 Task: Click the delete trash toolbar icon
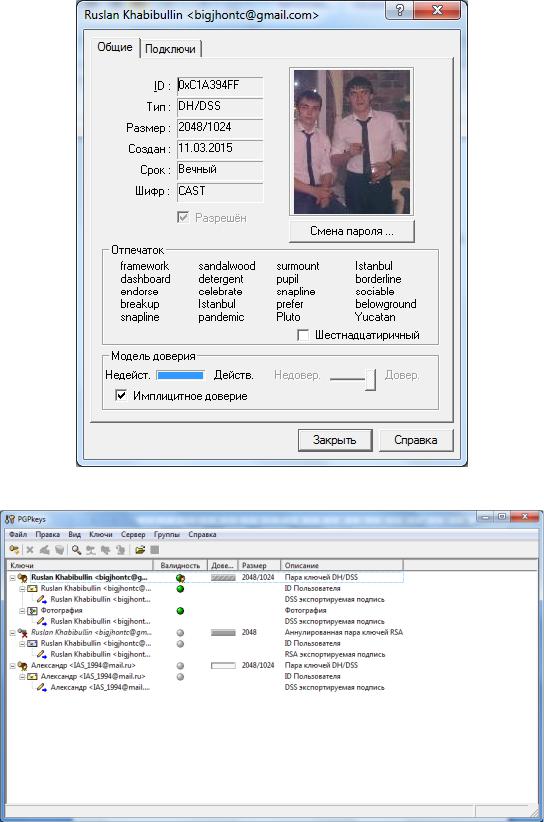pos(60,550)
